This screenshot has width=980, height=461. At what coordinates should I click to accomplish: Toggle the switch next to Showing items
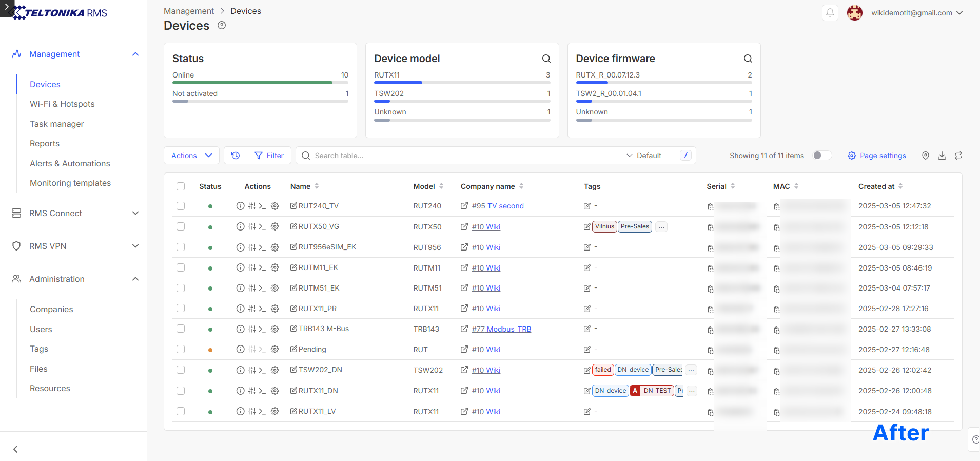click(x=821, y=156)
